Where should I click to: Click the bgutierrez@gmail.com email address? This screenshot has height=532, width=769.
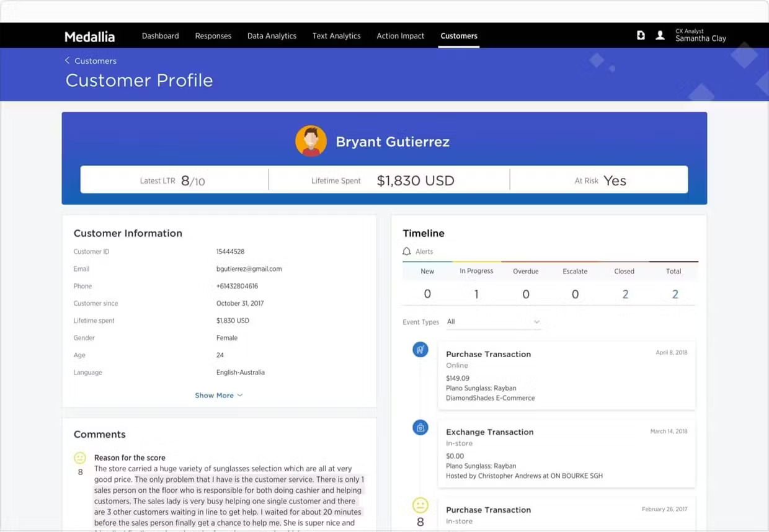click(x=249, y=268)
